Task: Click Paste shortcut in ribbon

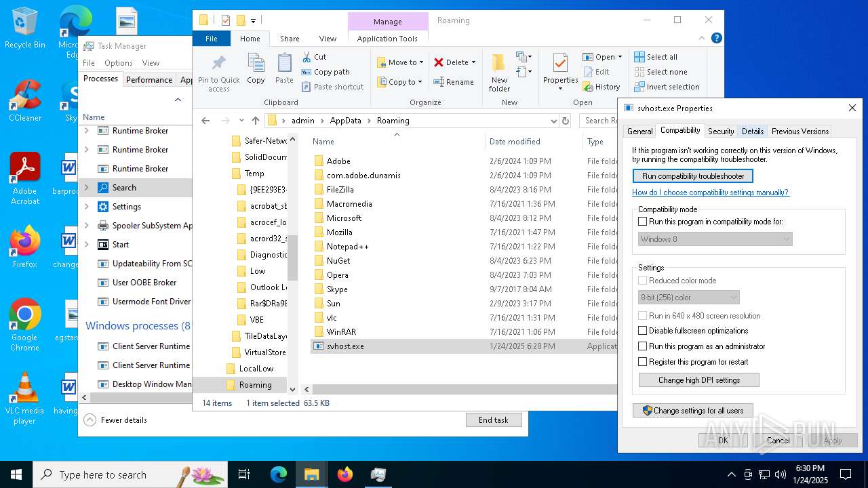Action: click(x=332, y=87)
